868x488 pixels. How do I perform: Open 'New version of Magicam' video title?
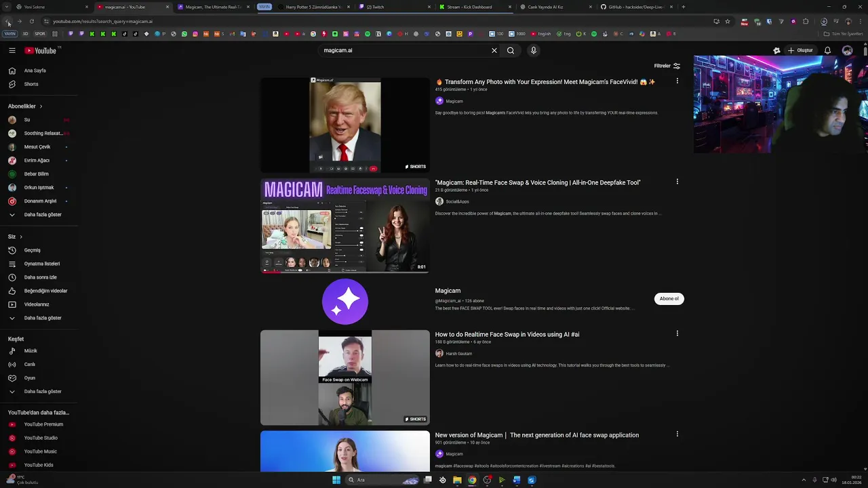pos(537,435)
